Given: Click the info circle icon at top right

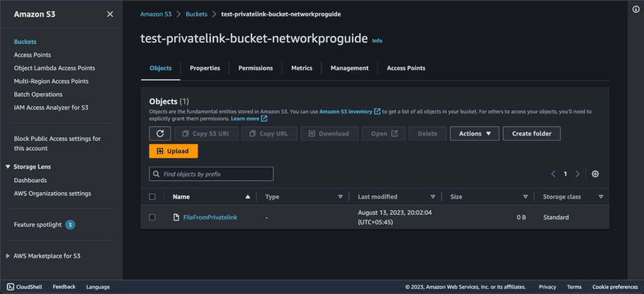Looking at the screenshot, I should (x=636, y=9).
